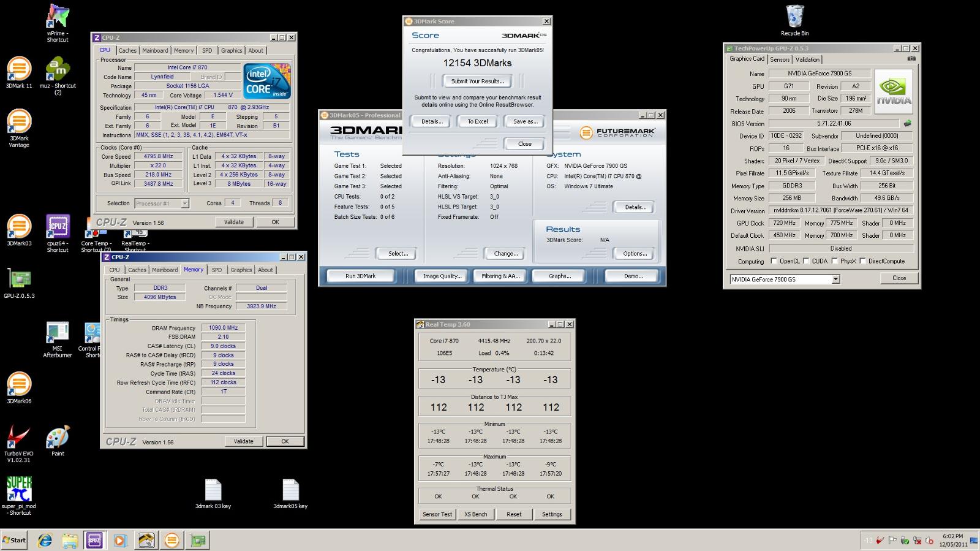
Task: Close the 3DMark Score dialog
Action: (x=524, y=143)
